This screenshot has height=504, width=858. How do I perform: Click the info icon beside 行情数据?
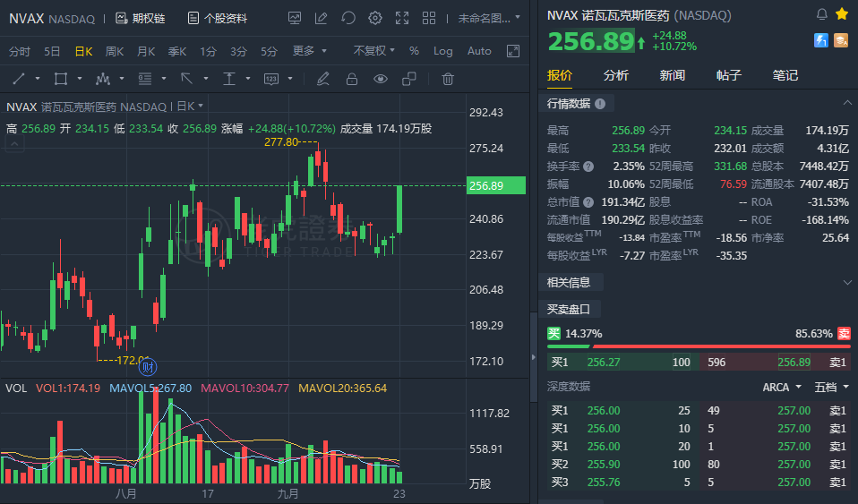(x=600, y=104)
